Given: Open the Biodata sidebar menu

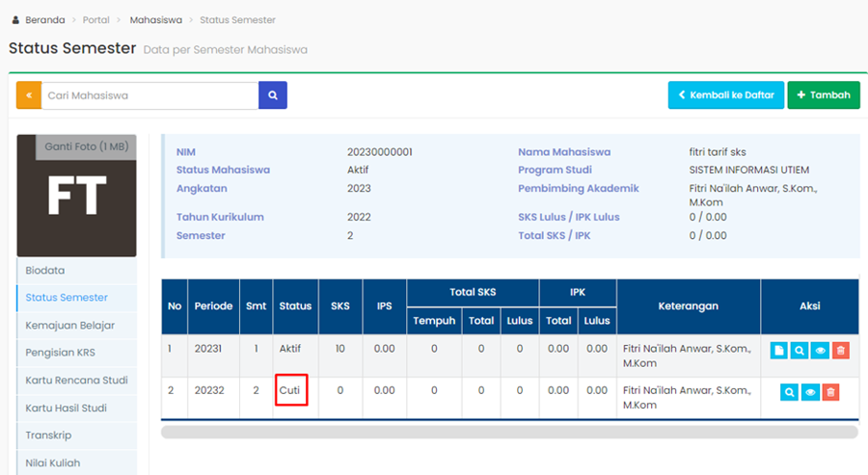Looking at the screenshot, I should tap(45, 271).
